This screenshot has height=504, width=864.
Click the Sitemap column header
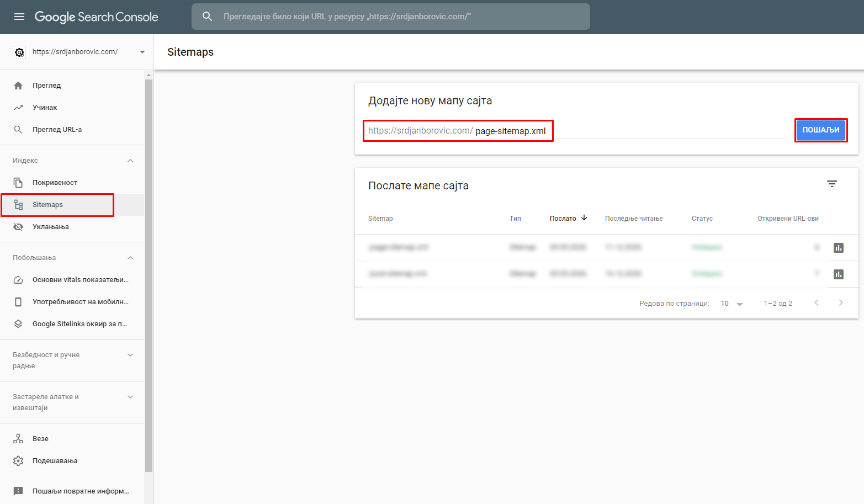[380, 219]
